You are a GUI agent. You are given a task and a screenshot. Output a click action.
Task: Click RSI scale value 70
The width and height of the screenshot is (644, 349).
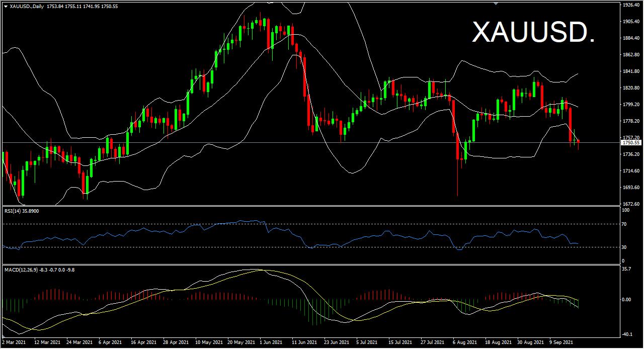click(624, 224)
